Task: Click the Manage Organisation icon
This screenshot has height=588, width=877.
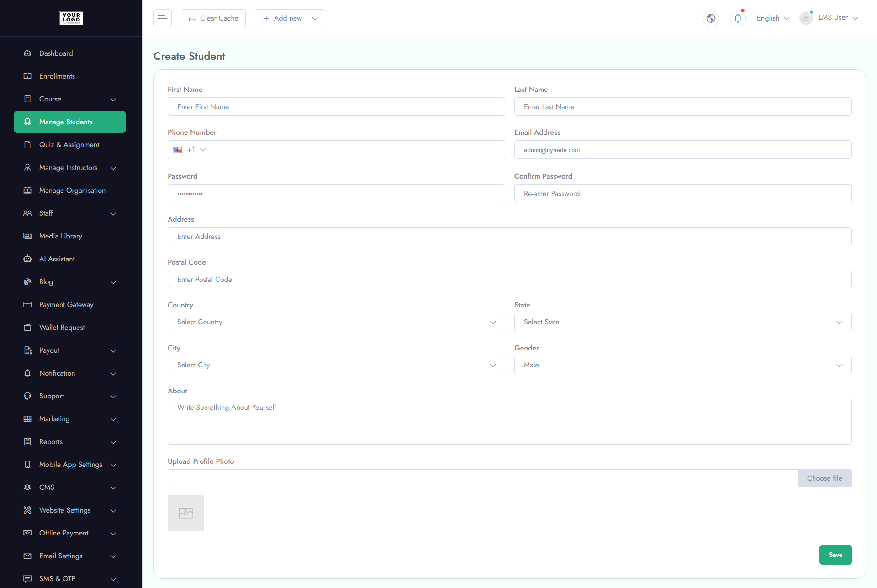Action: (27, 191)
